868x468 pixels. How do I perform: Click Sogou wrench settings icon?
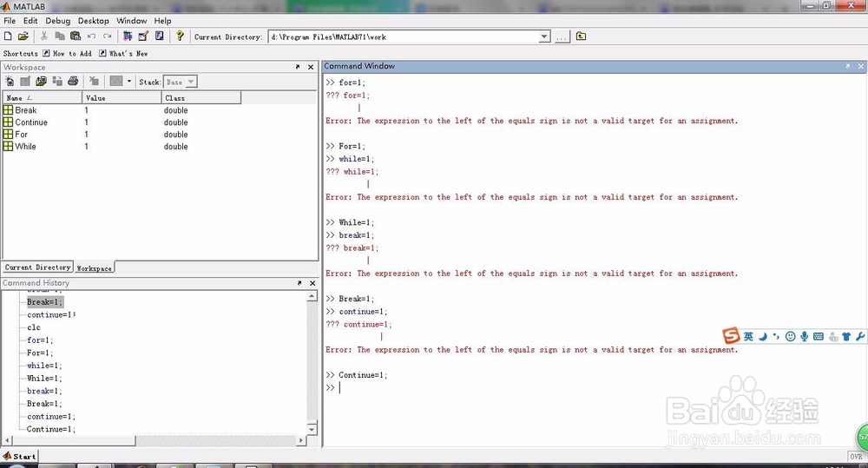[x=859, y=336]
